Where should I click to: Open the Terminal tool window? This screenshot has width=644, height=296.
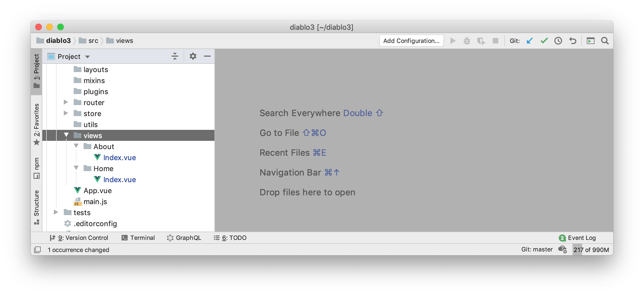(138, 238)
